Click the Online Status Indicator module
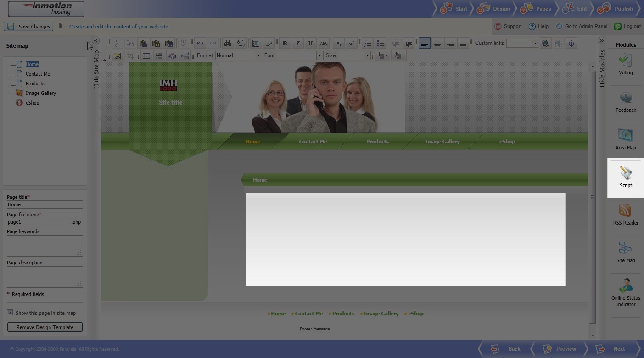The image size is (644, 358). tap(626, 291)
